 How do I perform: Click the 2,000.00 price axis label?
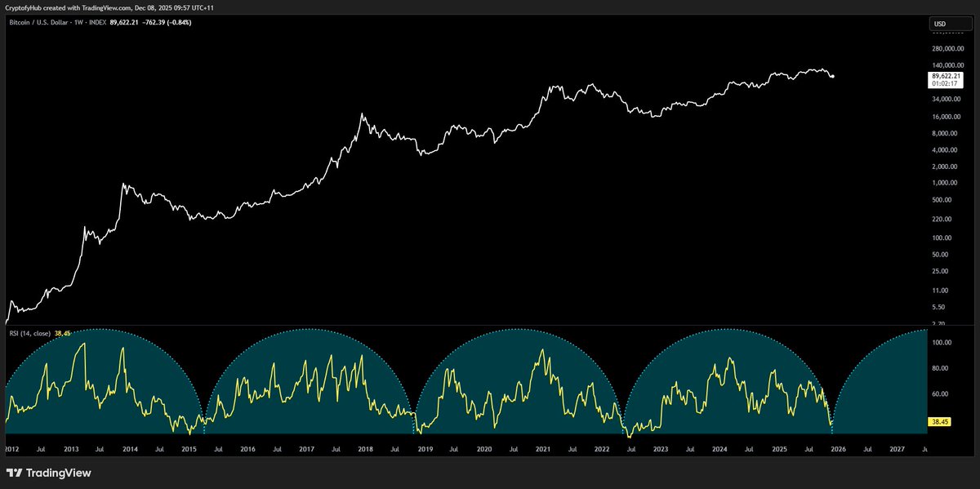pyautogui.click(x=945, y=167)
